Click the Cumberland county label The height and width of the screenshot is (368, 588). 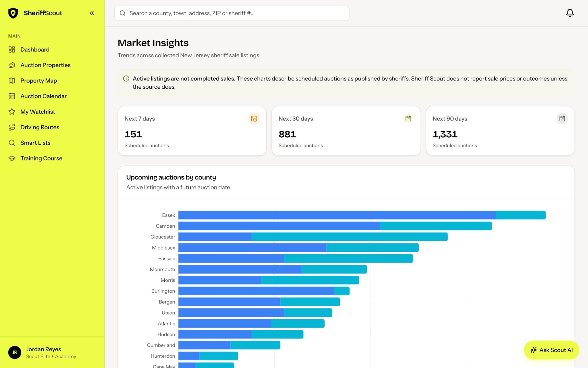(x=161, y=345)
